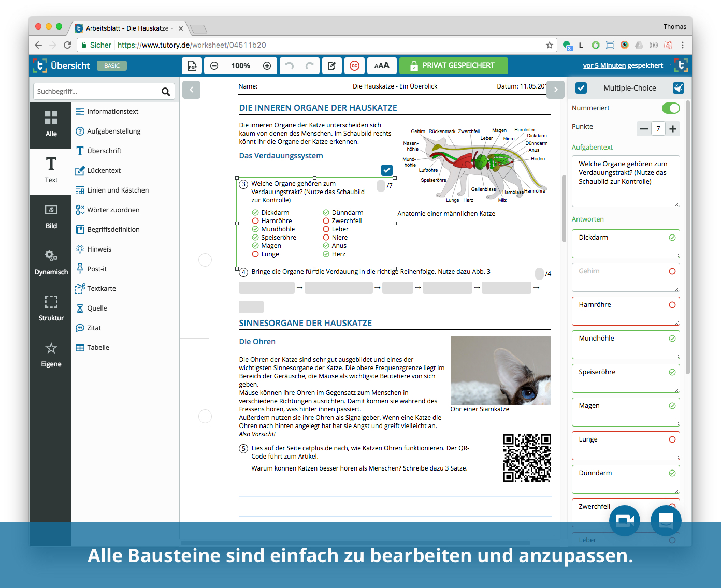
Task: Click the checkmark icon above question 3
Action: (386, 170)
